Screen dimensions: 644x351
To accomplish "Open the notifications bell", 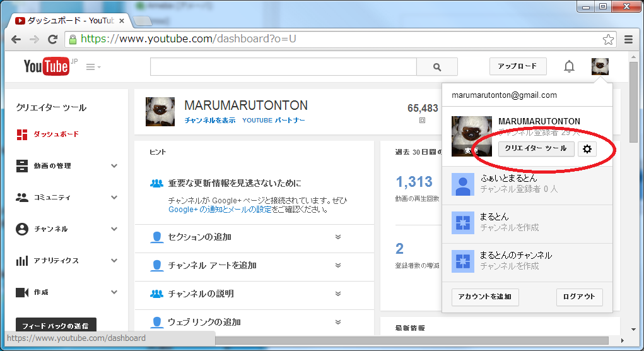I will click(569, 66).
